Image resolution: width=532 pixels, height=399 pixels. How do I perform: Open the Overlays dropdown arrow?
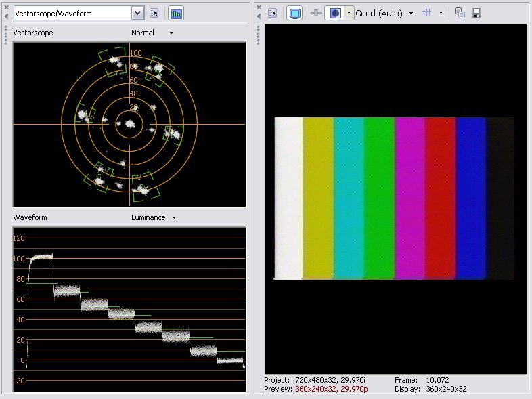pos(441,13)
